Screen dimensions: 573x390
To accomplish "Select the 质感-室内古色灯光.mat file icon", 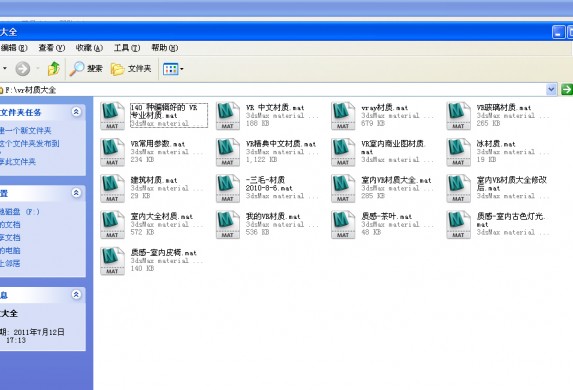I will click(x=459, y=224).
